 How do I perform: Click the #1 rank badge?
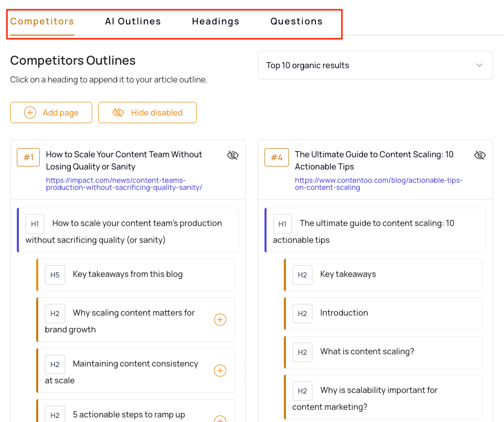pos(29,157)
